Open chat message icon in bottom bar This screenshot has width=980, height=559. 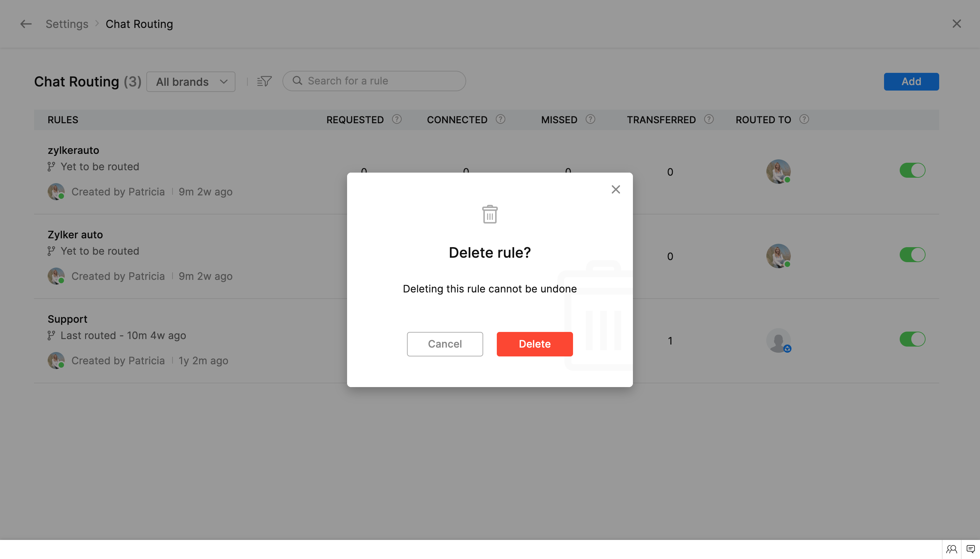970,549
